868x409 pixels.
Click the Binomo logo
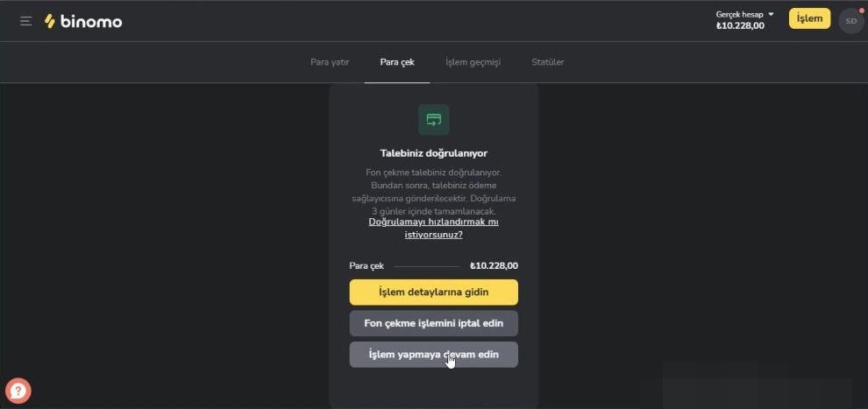pyautogui.click(x=83, y=21)
